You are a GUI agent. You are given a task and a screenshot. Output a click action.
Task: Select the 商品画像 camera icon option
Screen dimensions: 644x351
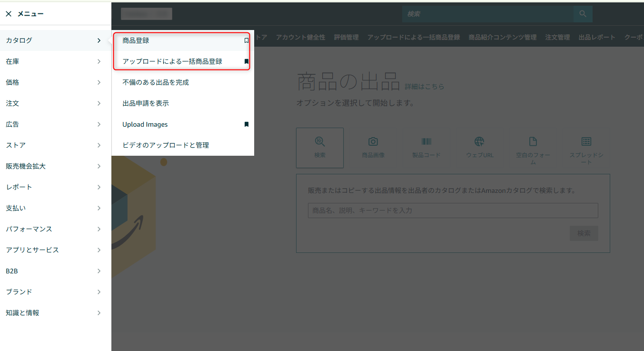[x=373, y=147]
